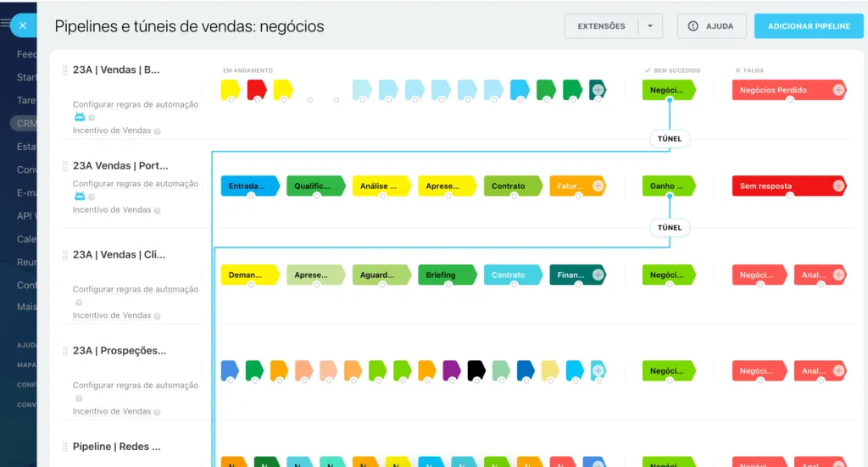Select the purple stage in 23A | Prospeções...
Viewport: 868px width, 467px height.
pos(452,370)
